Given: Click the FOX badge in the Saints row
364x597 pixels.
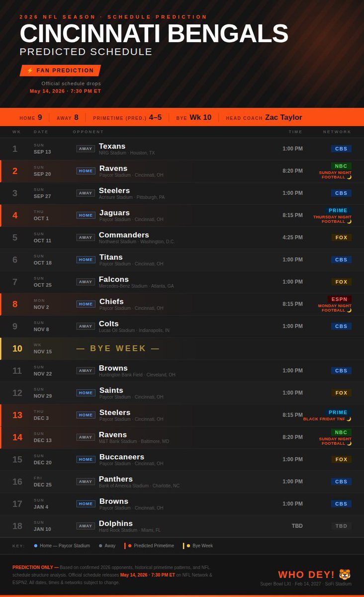Looking at the screenshot, I should tap(341, 393).
